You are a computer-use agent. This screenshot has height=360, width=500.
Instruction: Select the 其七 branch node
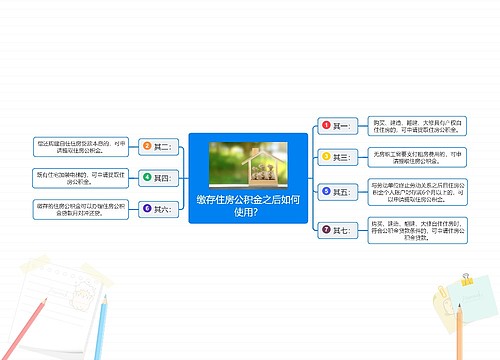point(338,230)
